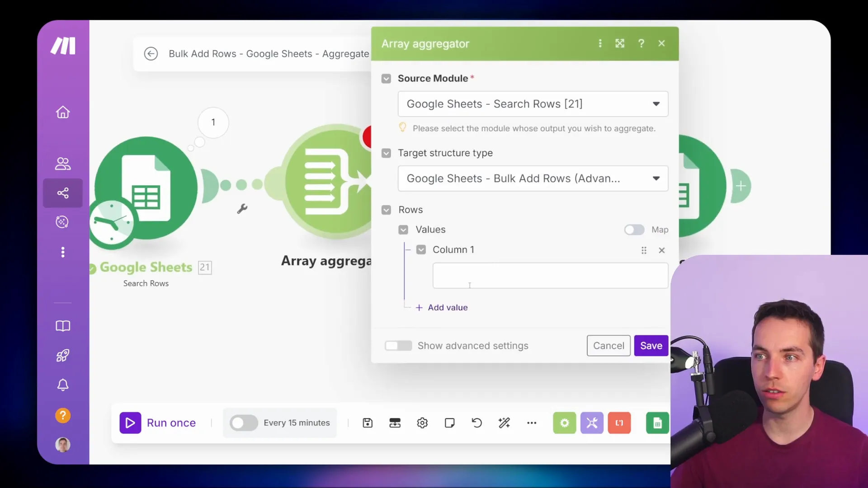
Task: Open the purple Tools button
Action: click(592, 423)
